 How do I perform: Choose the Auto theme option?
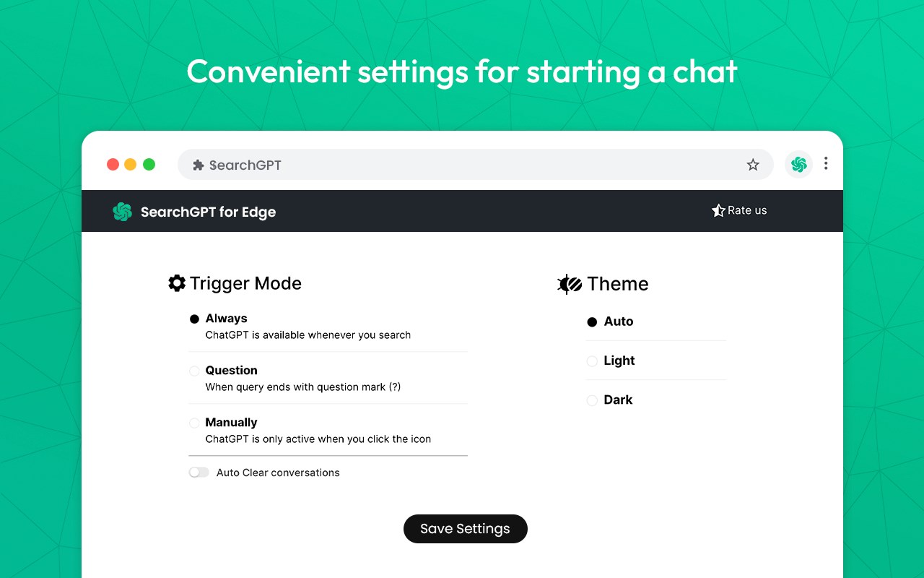click(x=592, y=322)
